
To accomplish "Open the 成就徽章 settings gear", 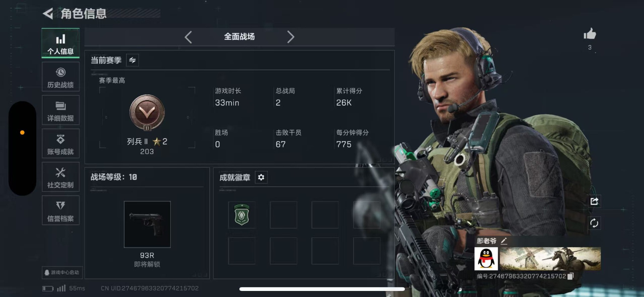I will 261,177.
